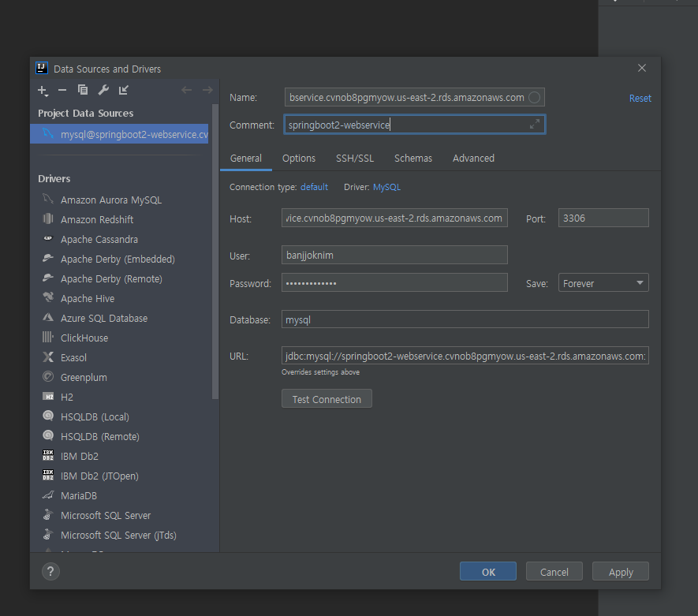698x616 pixels.
Task: Select Azure SQL Database driver
Action: (104, 318)
